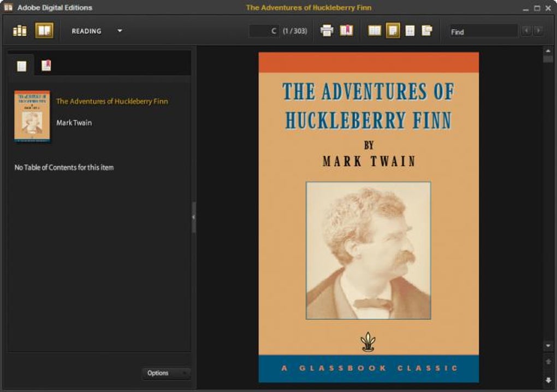The width and height of the screenshot is (557, 392).
Task: Go to next Find result arrow
Action: (x=538, y=31)
